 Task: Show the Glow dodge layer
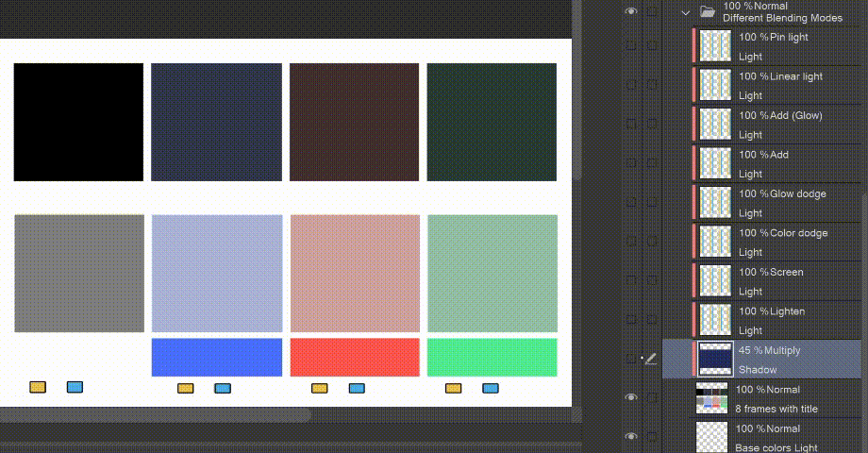631,202
